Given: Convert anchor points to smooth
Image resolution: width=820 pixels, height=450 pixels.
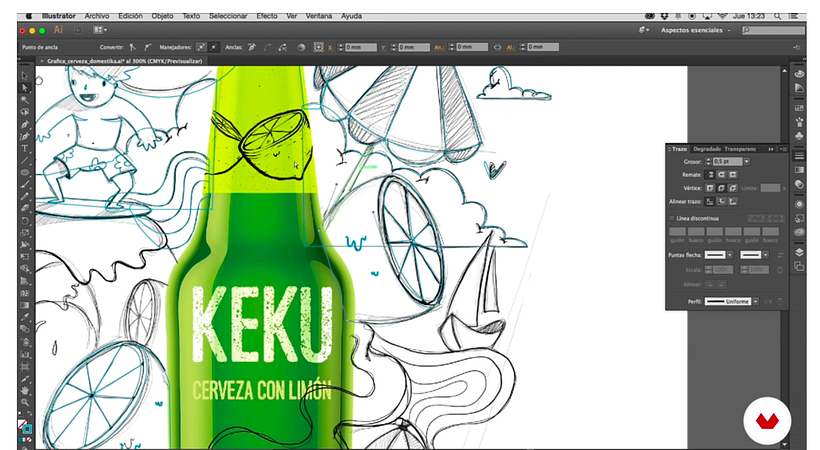Looking at the screenshot, I should (x=147, y=47).
